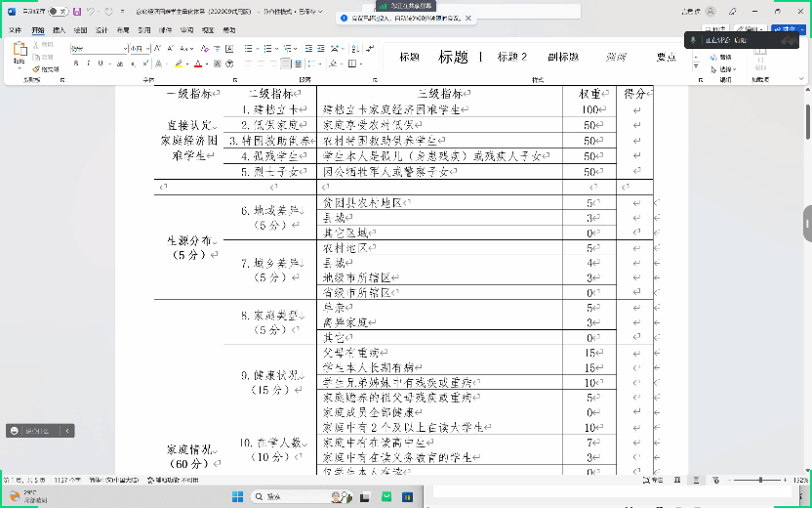Viewport: 812px width, 508px height.
Task: Open the 插入 (Insert) ribbon tab
Action: [60, 30]
